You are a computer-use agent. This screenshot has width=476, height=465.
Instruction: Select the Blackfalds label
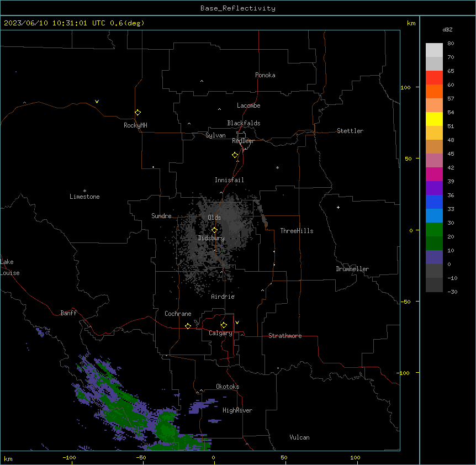click(244, 123)
